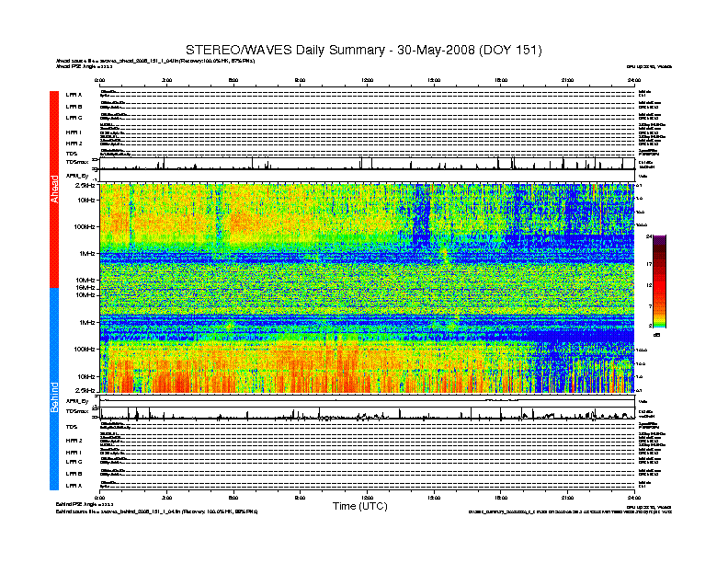Click the 1MHz label on the Behind spectrogram
The height and width of the screenshot is (563, 728).
86,322
